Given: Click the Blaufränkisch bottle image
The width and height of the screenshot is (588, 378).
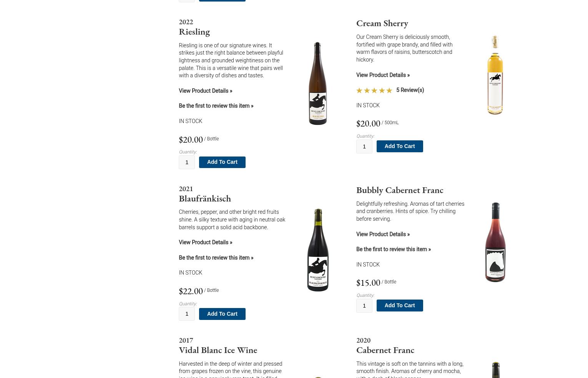Looking at the screenshot, I should click(317, 250).
